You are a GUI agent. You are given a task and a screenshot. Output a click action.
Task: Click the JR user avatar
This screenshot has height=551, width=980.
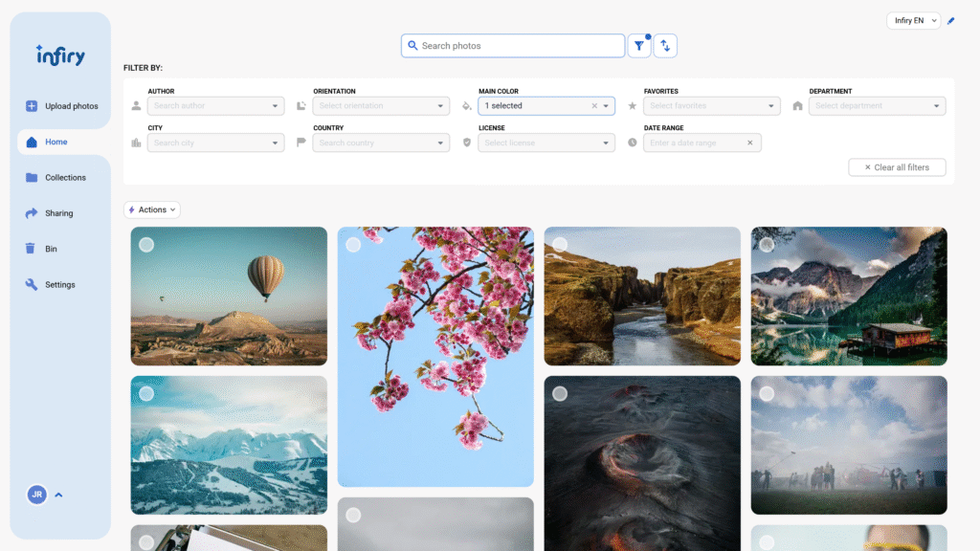tap(37, 495)
